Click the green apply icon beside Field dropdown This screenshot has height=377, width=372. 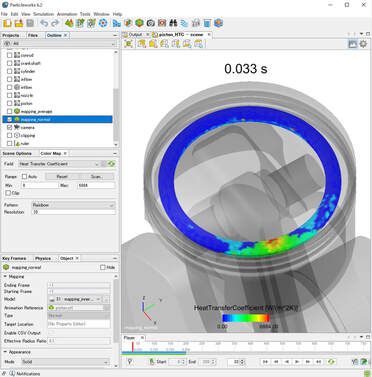pos(111,164)
